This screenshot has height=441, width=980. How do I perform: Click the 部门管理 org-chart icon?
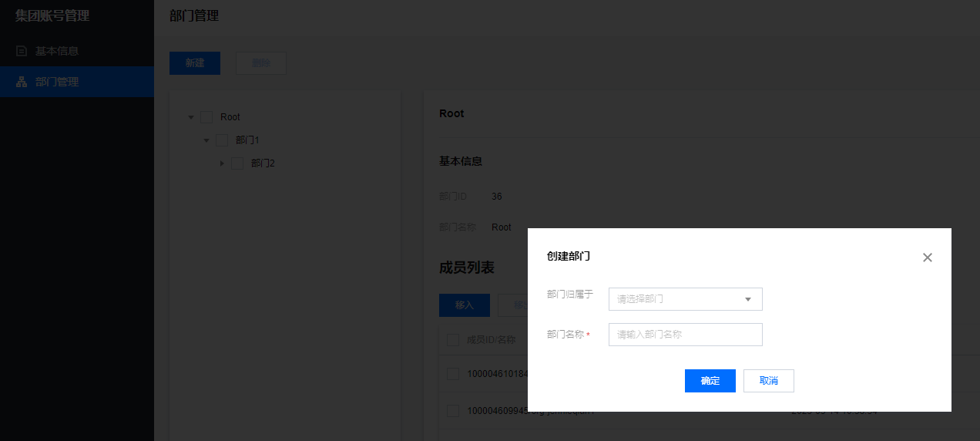pyautogui.click(x=22, y=82)
